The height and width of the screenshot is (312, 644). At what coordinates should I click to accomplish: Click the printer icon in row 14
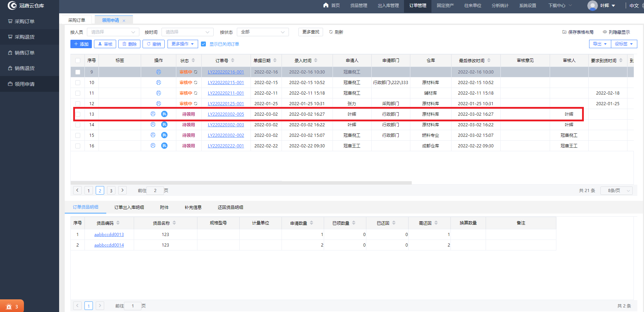click(153, 125)
